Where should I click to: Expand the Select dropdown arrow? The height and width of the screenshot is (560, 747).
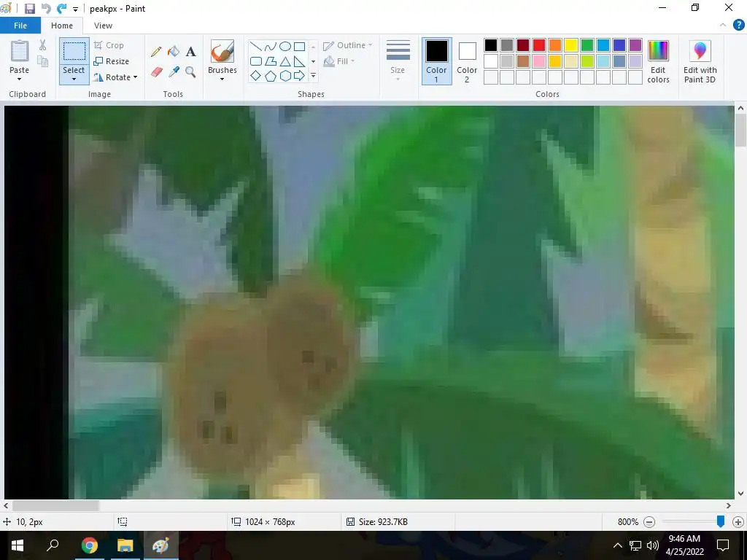pos(74,79)
